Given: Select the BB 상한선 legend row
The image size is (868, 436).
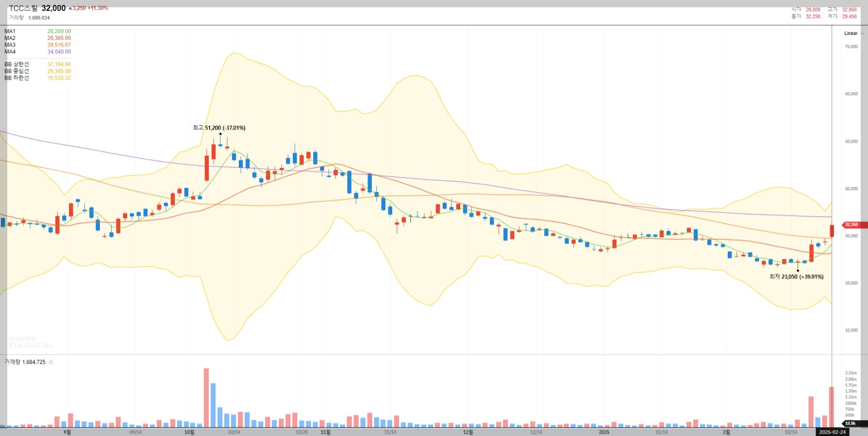Looking at the screenshot, I should (38, 65).
